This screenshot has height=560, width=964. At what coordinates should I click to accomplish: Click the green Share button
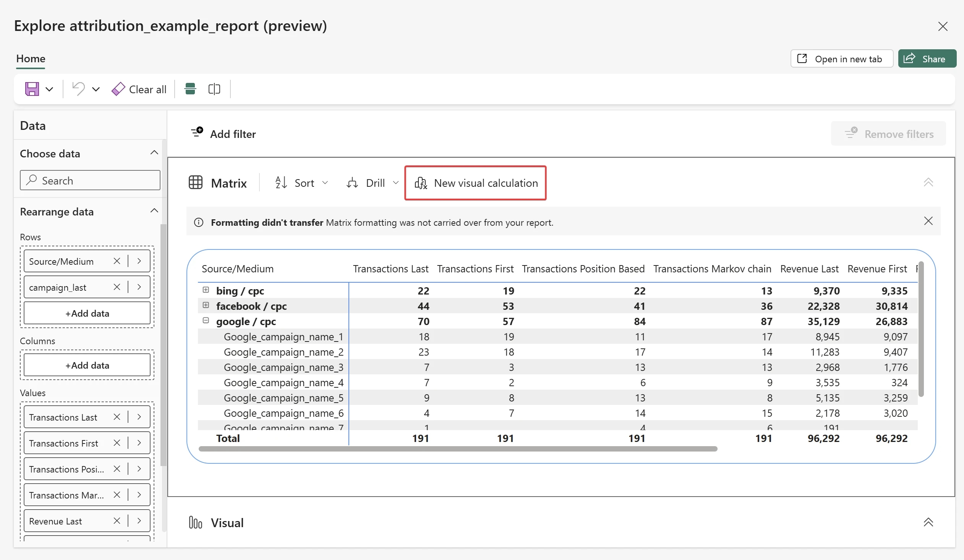[927, 58]
